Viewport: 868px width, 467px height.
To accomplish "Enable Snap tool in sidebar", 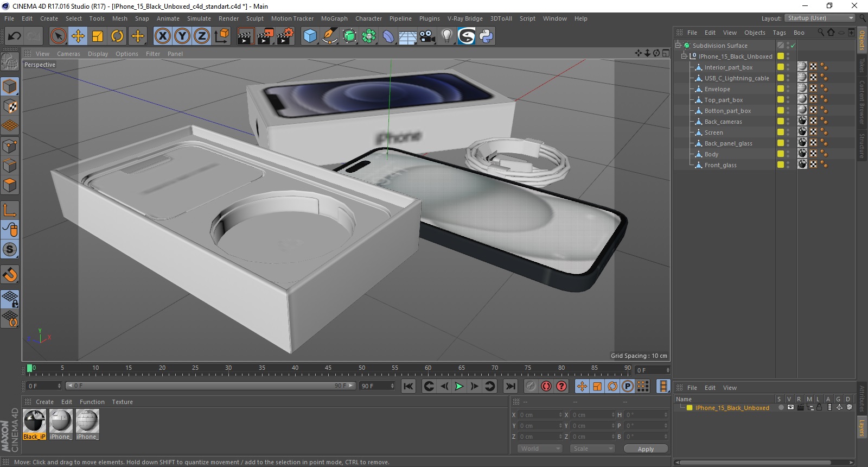I will 10,275.
